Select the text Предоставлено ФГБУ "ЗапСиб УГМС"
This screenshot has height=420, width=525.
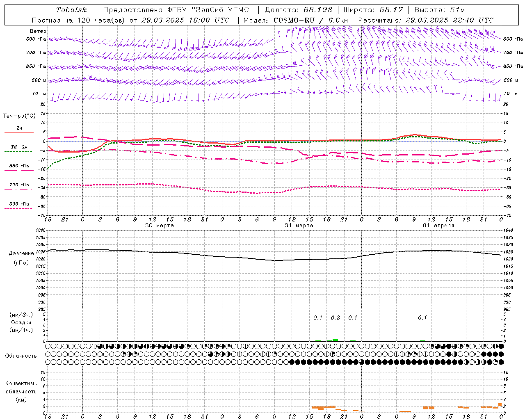178,10
